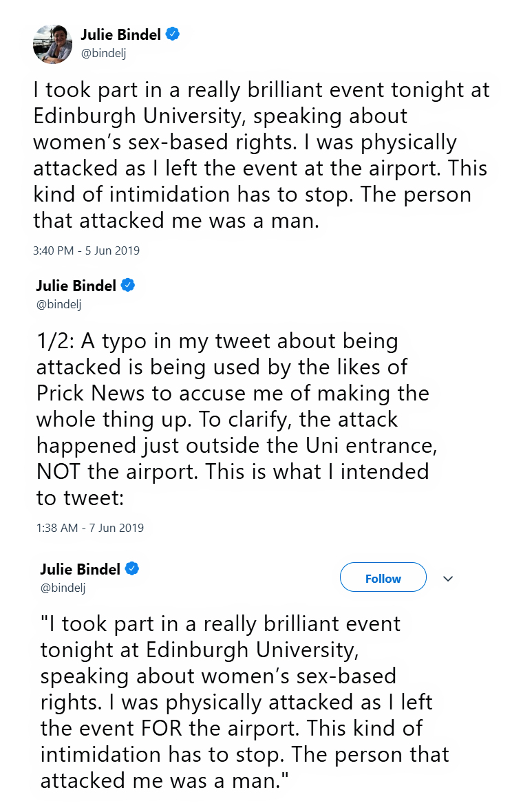Click the capitalized word 'FOR' in the tweet
512x812 pixels.
point(162,729)
